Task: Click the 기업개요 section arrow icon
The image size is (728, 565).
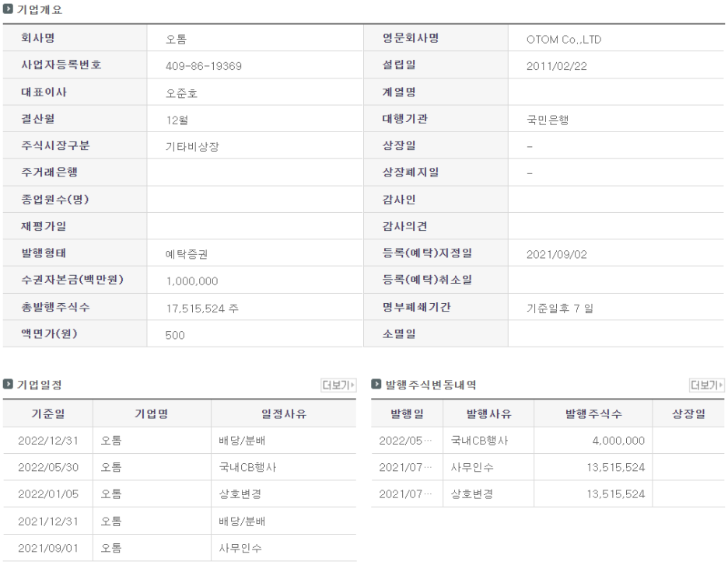Action: click(x=8, y=9)
